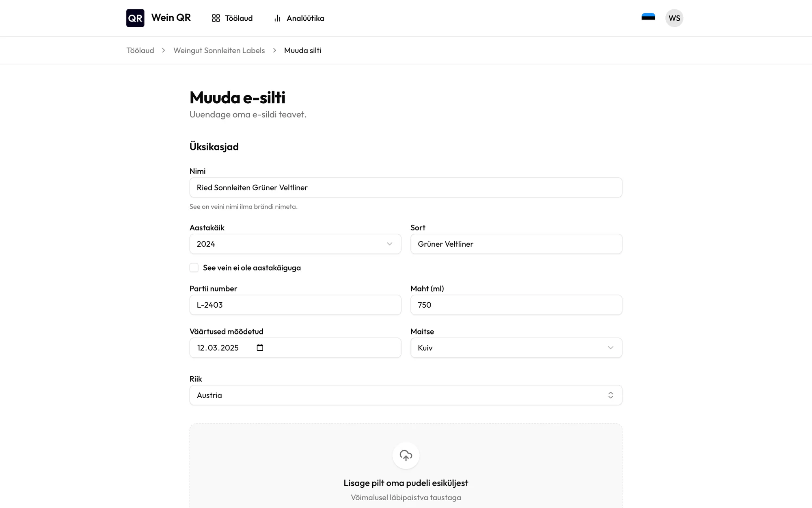
Task: Click the 'Muuda e-silti' heading
Action: point(238,98)
